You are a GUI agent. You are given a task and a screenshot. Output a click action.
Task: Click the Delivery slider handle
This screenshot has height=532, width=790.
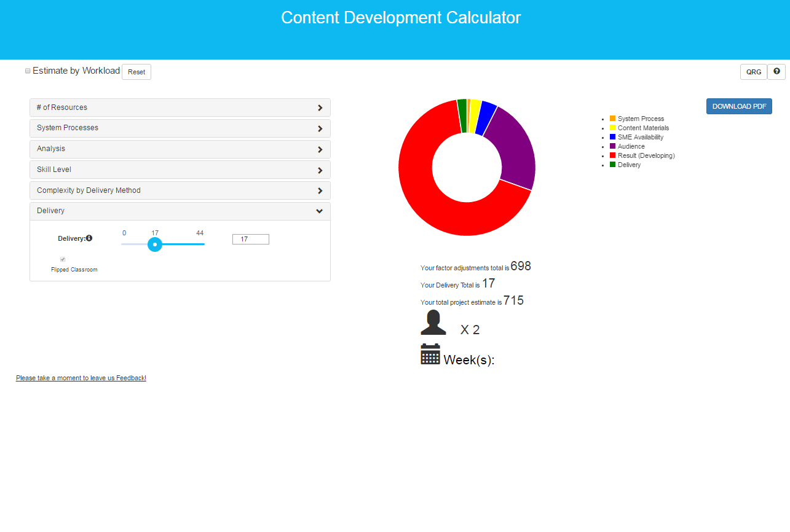[155, 244]
